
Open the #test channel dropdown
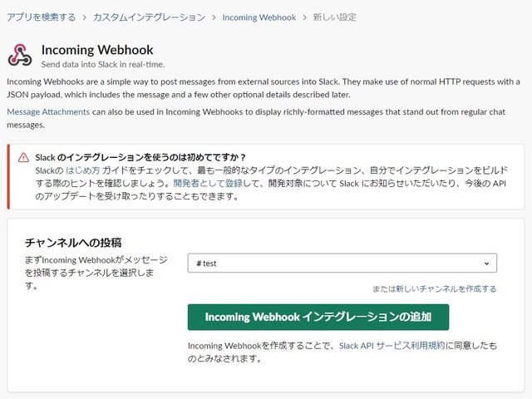[342, 263]
